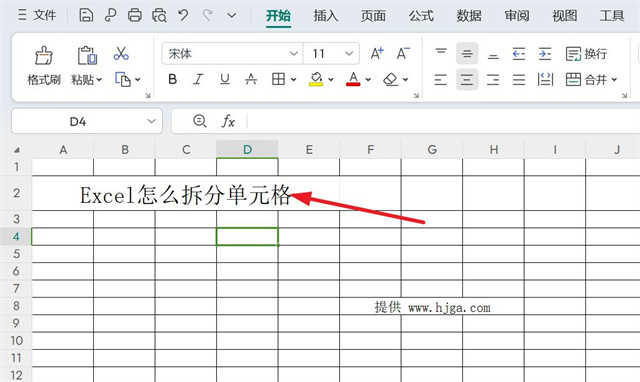Undo the last action

coord(183,16)
